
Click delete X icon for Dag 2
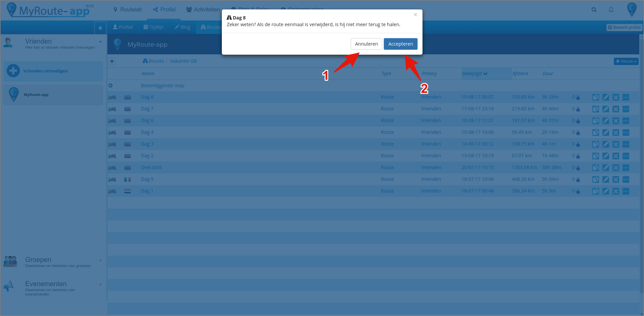coord(616,156)
